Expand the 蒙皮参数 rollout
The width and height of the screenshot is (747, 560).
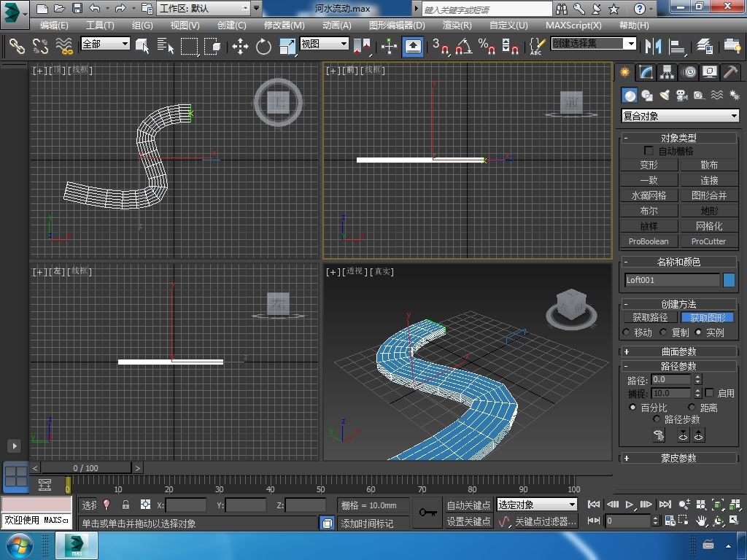pyautogui.click(x=678, y=458)
